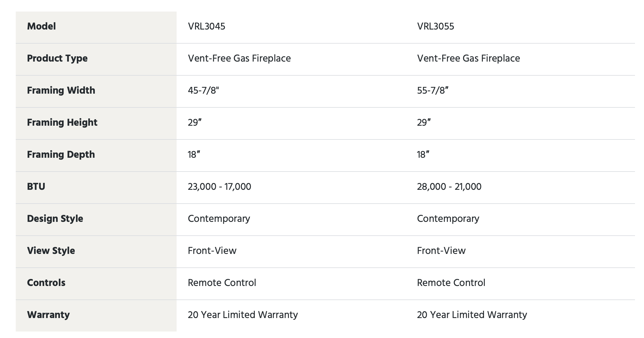This screenshot has height=338, width=644.
Task: Click the Warranty row label
Action: [48, 315]
